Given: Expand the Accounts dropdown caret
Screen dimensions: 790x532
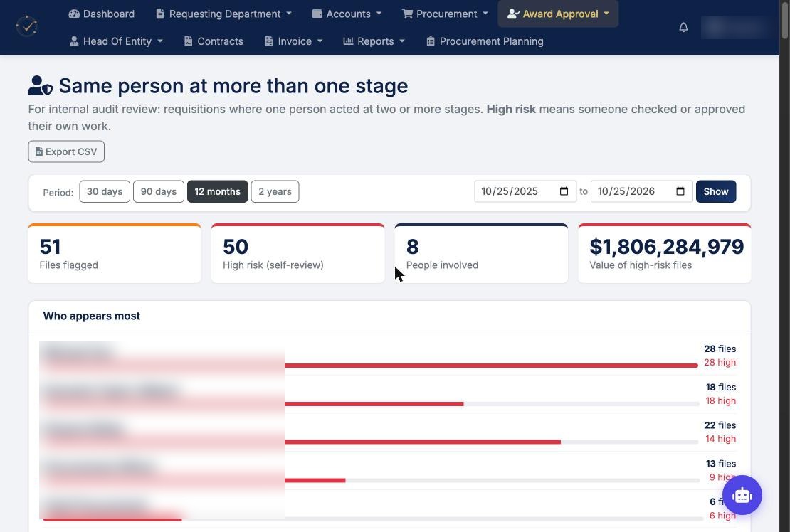Looking at the screenshot, I should [379, 13].
